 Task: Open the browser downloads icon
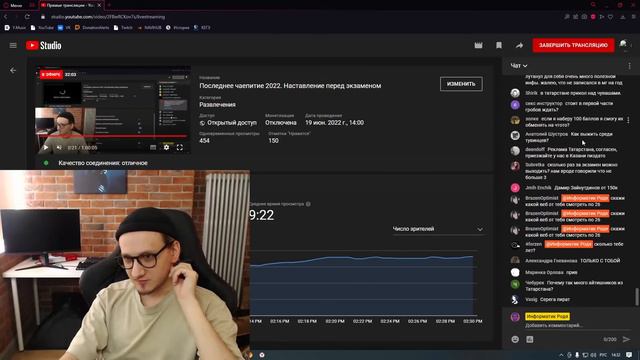[623, 17]
